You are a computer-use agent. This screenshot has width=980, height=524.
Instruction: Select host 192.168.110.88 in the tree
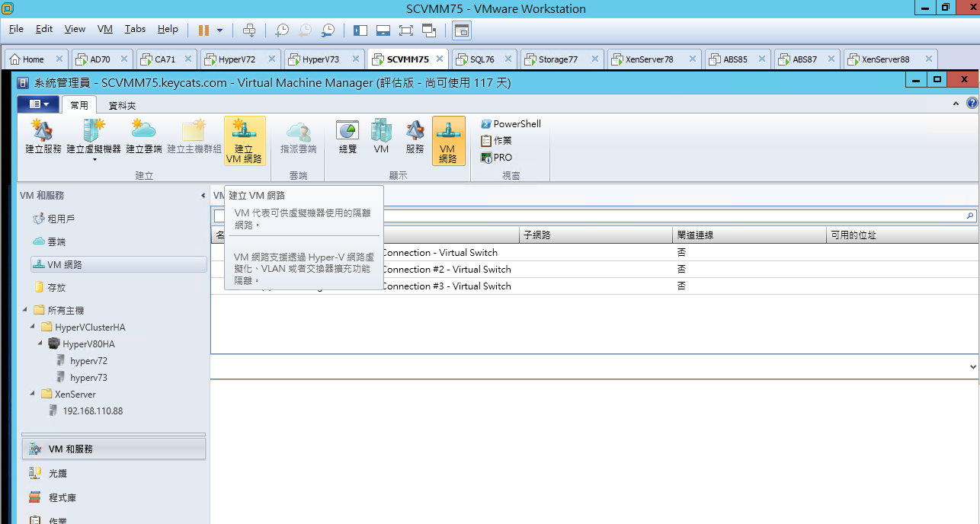pos(92,411)
